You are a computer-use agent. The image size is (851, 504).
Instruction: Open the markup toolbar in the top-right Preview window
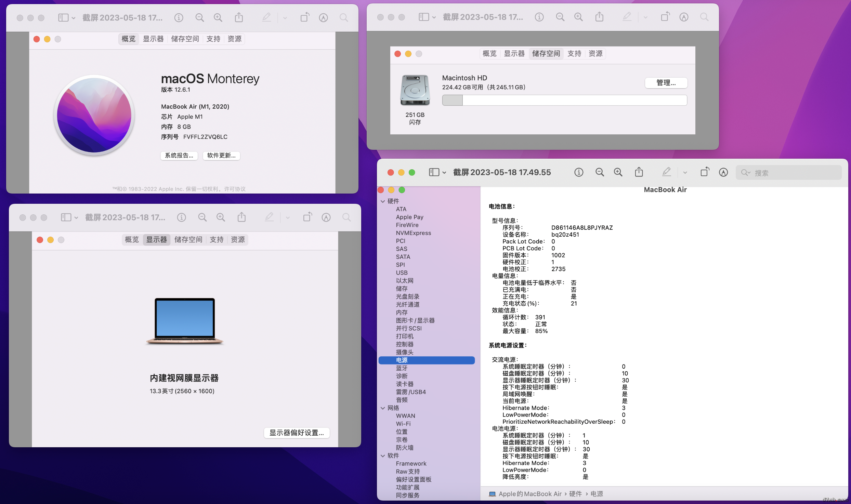pos(684,17)
